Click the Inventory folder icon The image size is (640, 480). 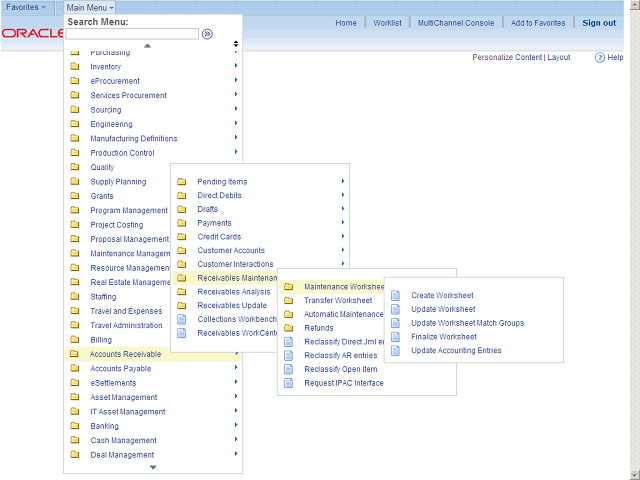coord(74,67)
